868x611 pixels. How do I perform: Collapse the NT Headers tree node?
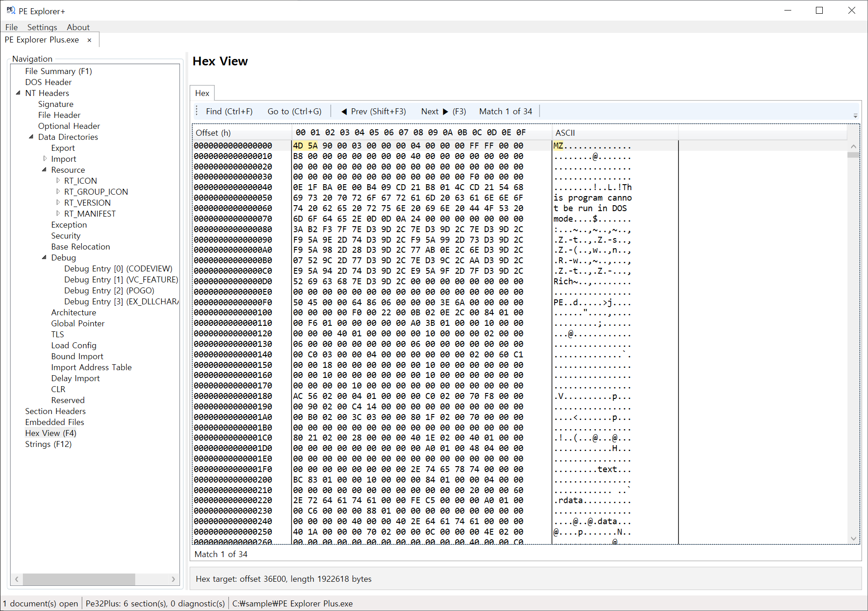[18, 93]
